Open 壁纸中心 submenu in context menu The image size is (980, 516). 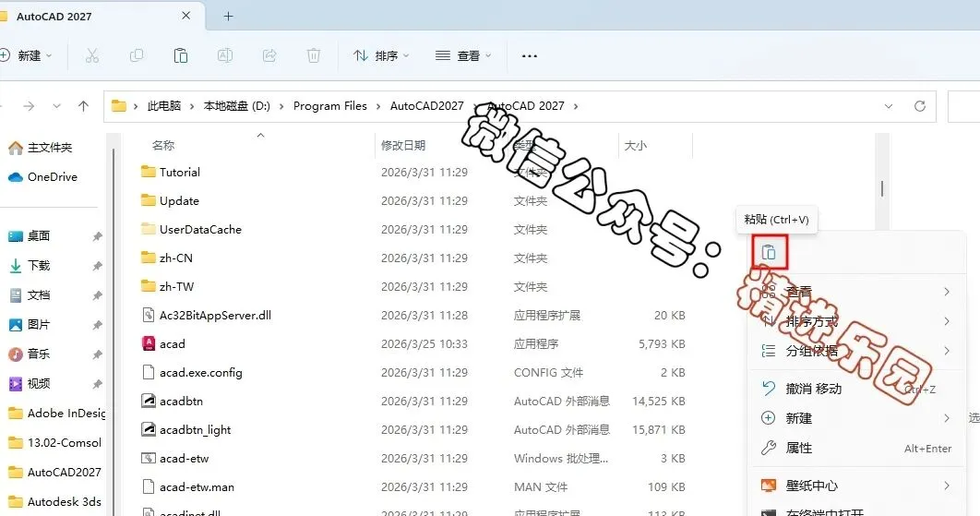[856, 486]
